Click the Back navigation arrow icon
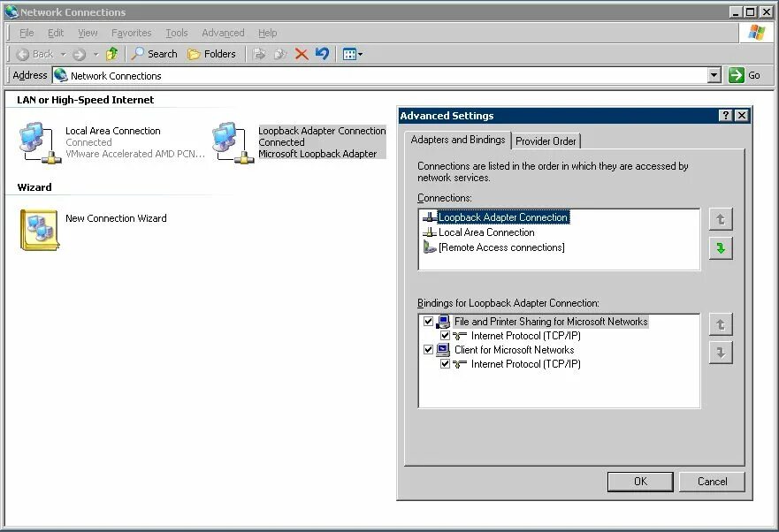 pyautogui.click(x=22, y=54)
